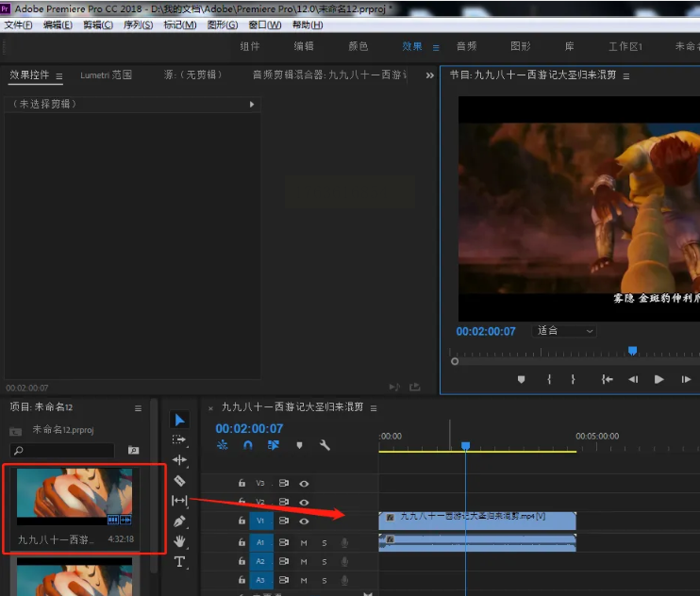Toggle lock on V3 track
The width and height of the screenshot is (700, 596).
point(242,483)
